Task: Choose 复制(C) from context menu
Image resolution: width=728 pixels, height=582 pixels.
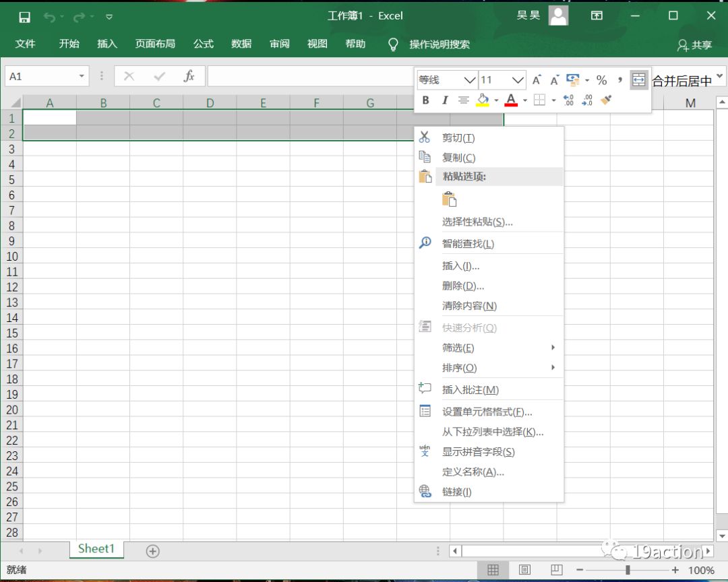Action: [489, 158]
